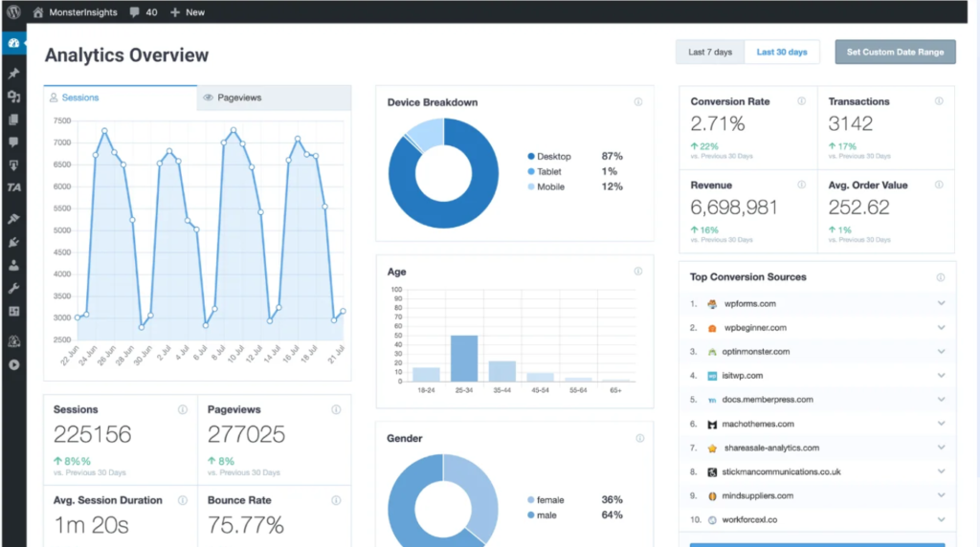This screenshot has width=980, height=547.
Task: Expand the docs.memberpress.com source row
Action: click(x=942, y=400)
